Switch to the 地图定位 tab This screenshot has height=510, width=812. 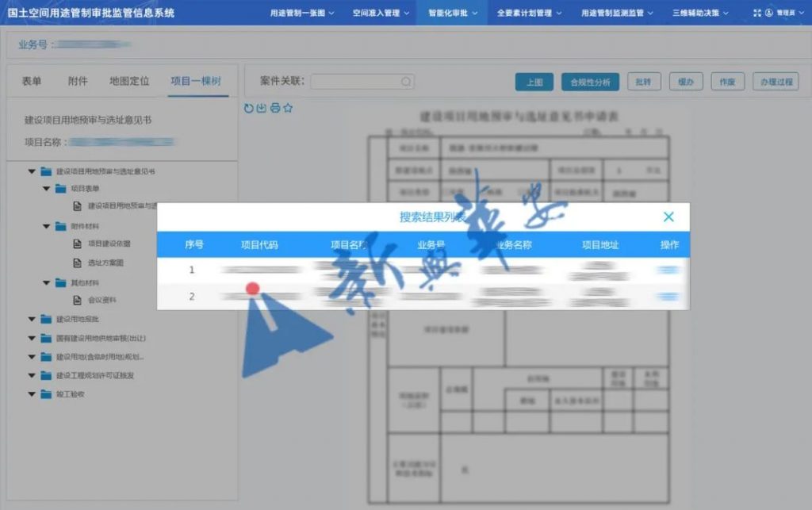pyautogui.click(x=129, y=81)
